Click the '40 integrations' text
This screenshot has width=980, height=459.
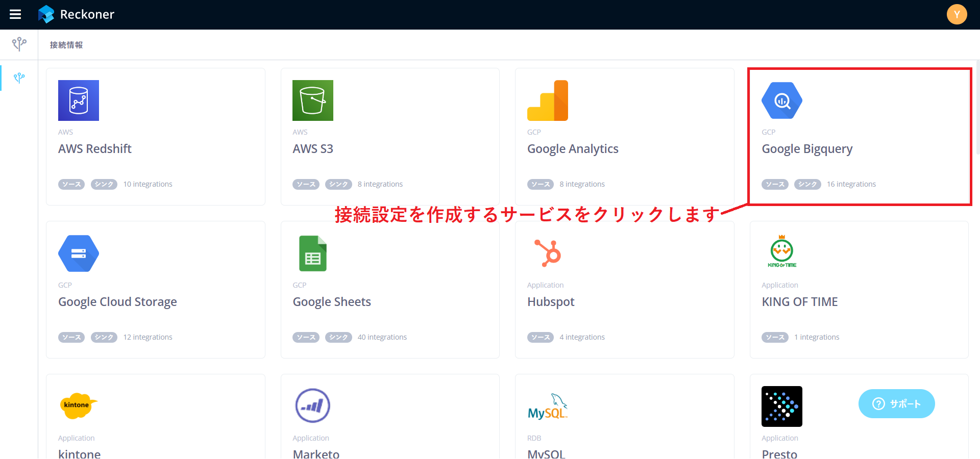[382, 337]
